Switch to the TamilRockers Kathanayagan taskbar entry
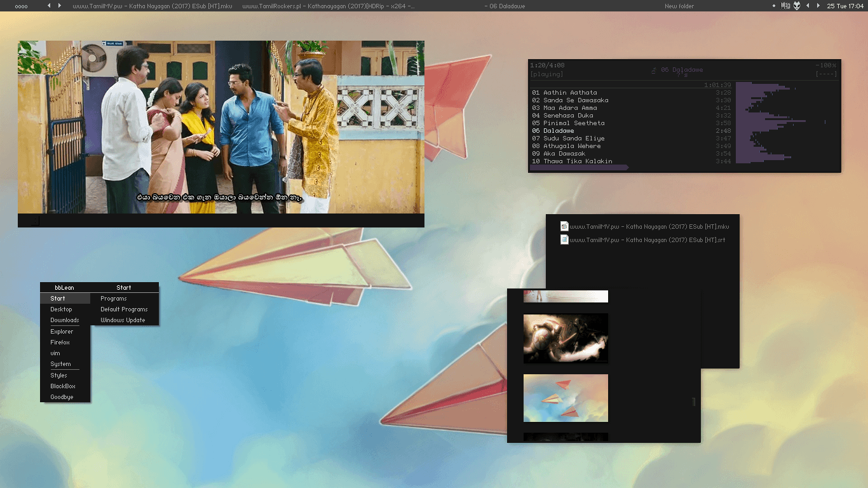Image resolution: width=868 pixels, height=488 pixels. [329, 6]
